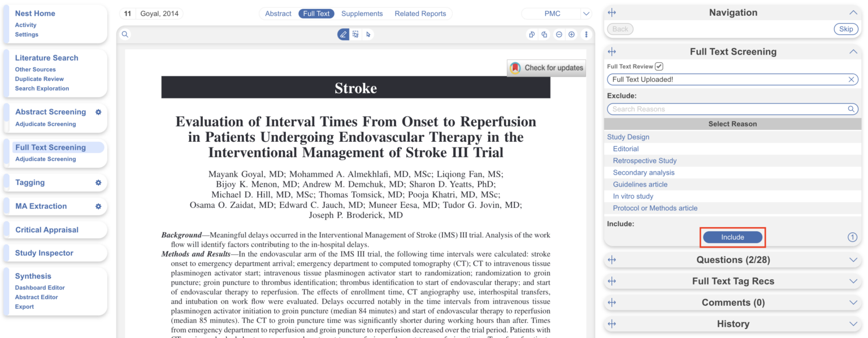Zoom out the PDF with minus icon
Viewport: 868px width, 338px height.
coord(559,34)
